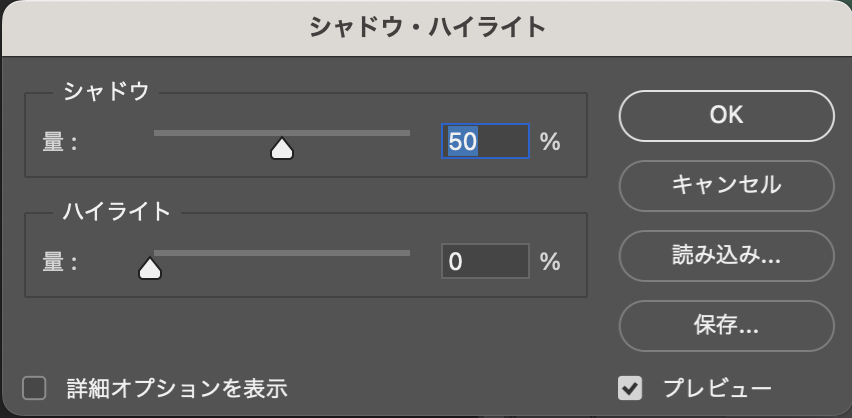This screenshot has height=418, width=852.
Task: Click the 詳細オプションを表示 label text
Action: click(x=177, y=387)
